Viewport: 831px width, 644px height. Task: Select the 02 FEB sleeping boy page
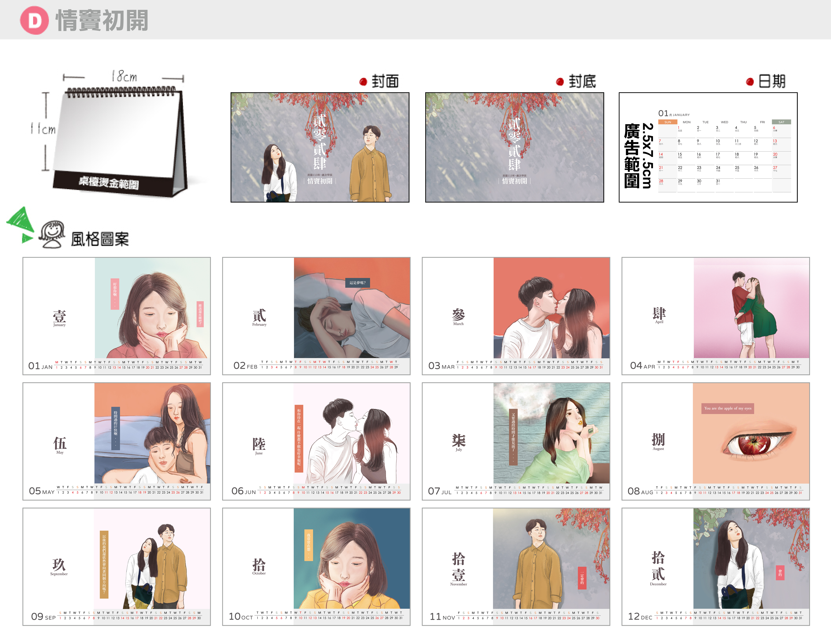pyautogui.click(x=316, y=316)
